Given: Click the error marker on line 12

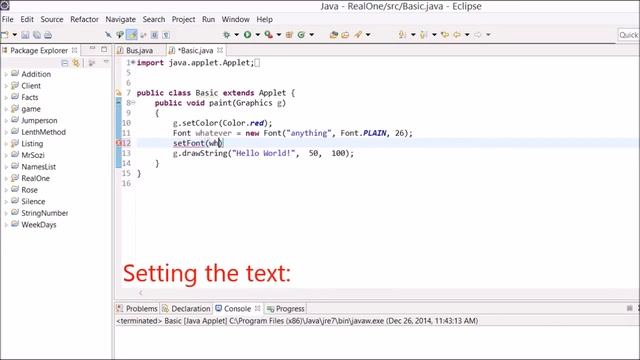Looking at the screenshot, I should point(119,143).
